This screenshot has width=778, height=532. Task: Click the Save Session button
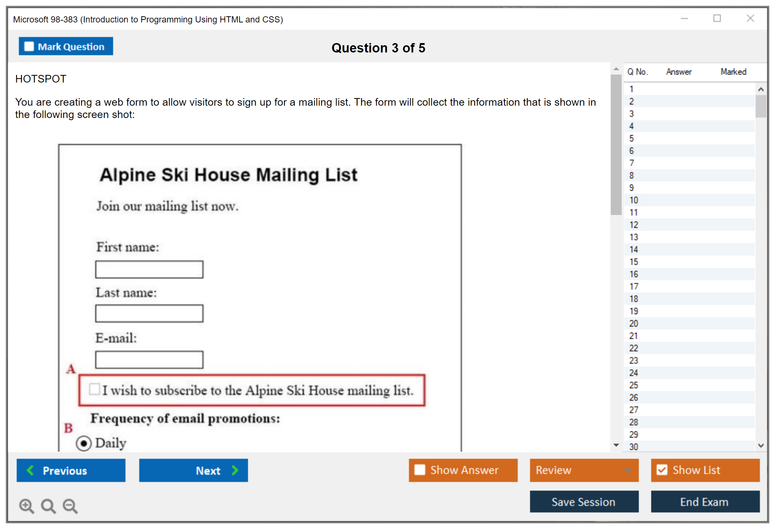click(x=584, y=502)
